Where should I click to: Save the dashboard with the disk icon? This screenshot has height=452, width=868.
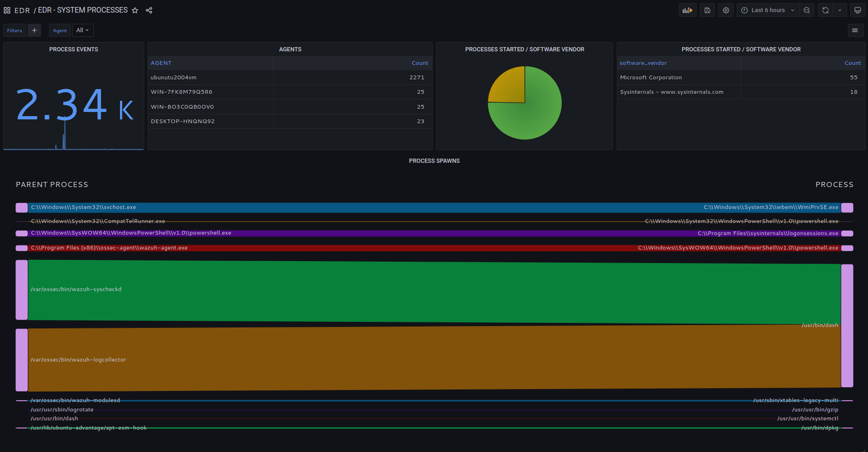707,10
